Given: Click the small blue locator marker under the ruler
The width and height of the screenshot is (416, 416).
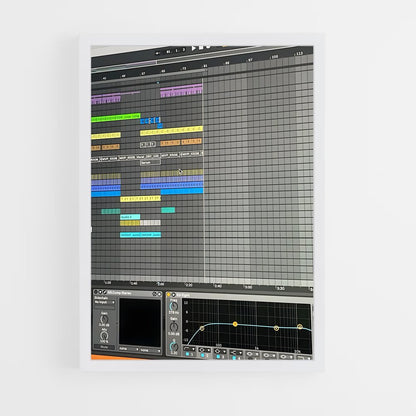Looking at the screenshot, I should pyautogui.click(x=158, y=82).
